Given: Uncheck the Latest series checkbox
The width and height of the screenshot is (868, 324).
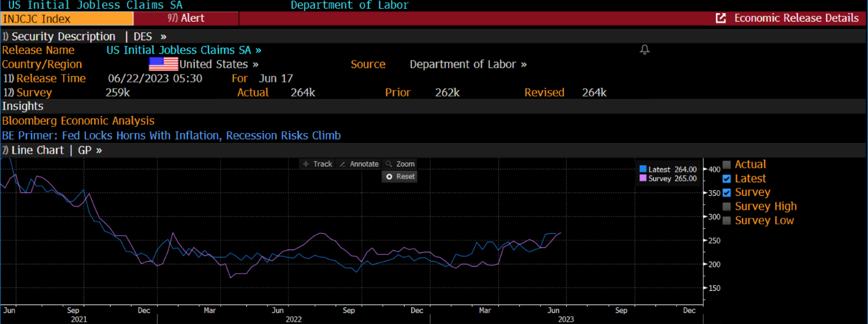Looking at the screenshot, I should click(x=727, y=179).
